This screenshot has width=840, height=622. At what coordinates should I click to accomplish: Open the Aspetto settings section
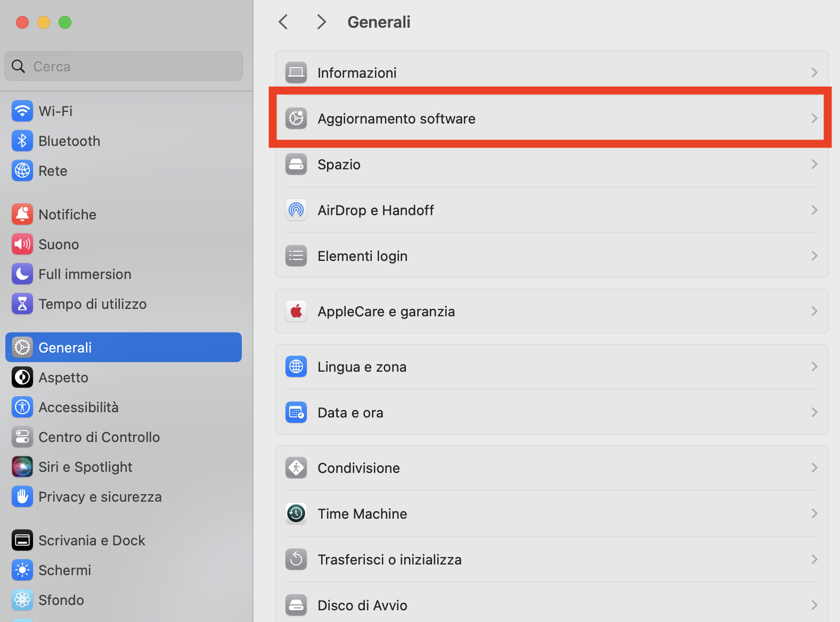(x=63, y=377)
